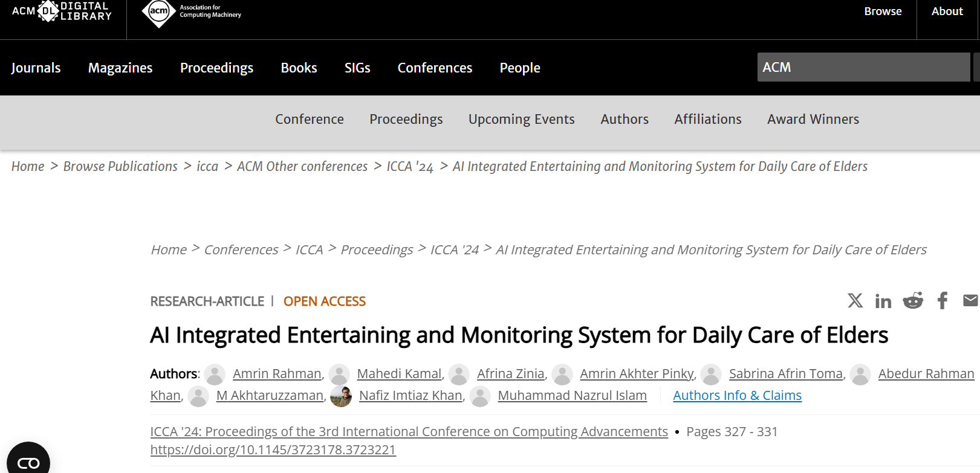The width and height of the screenshot is (980, 473).
Task: Open Conferences in the black navigation bar
Action: (435, 68)
